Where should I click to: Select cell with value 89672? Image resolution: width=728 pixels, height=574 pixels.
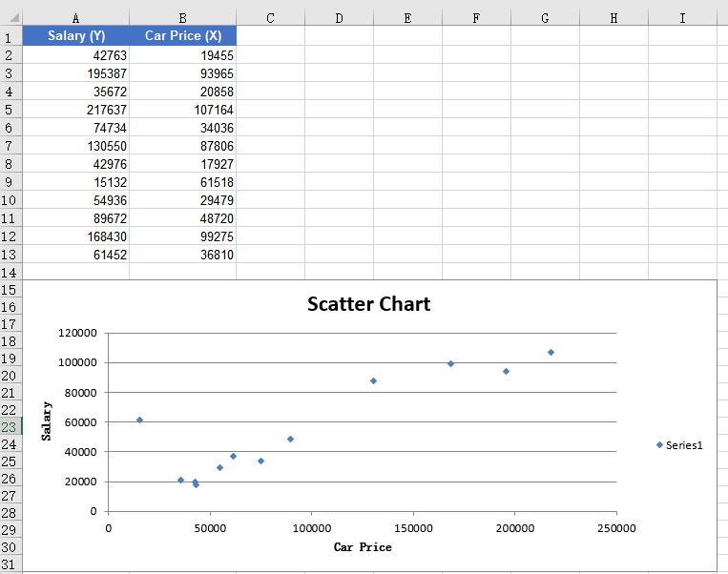(x=75, y=218)
